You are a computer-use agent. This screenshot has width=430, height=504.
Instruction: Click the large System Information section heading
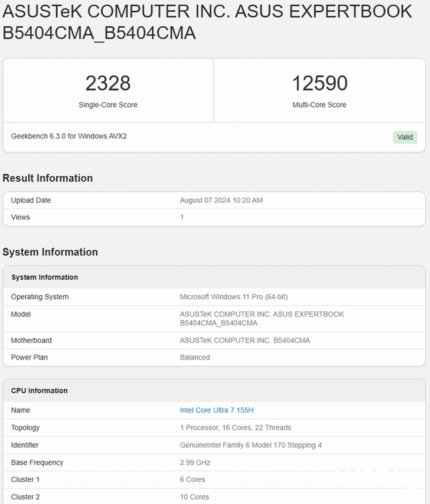pyautogui.click(x=50, y=252)
